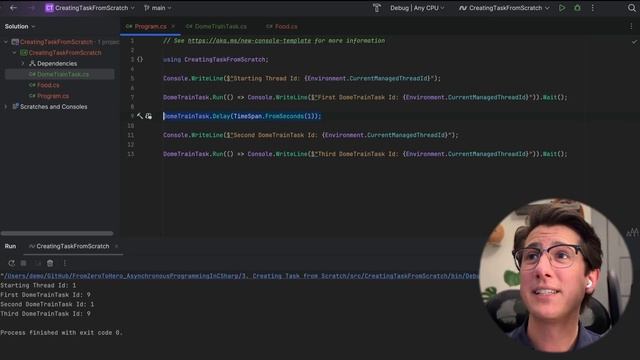Click the 'Third DomeTrainTask Id: 9' output line
Image resolution: width=640 pixels, height=360 pixels.
[x=45, y=313]
